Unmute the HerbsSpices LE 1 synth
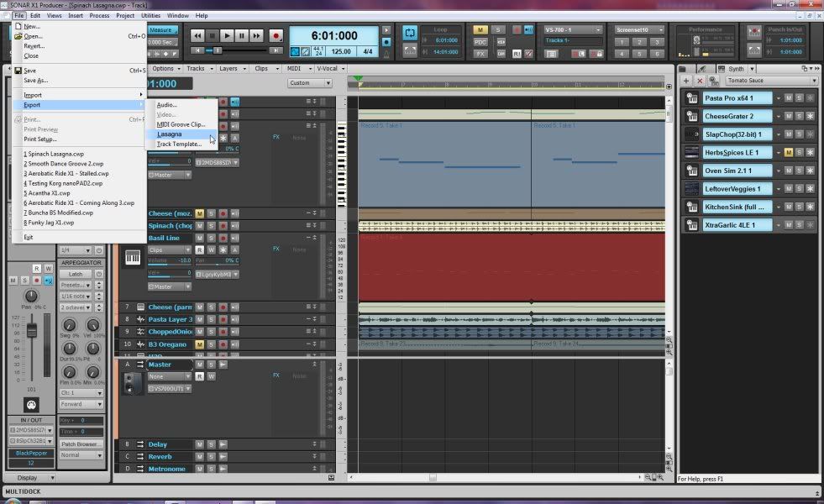This screenshot has width=824, height=504. (x=789, y=153)
